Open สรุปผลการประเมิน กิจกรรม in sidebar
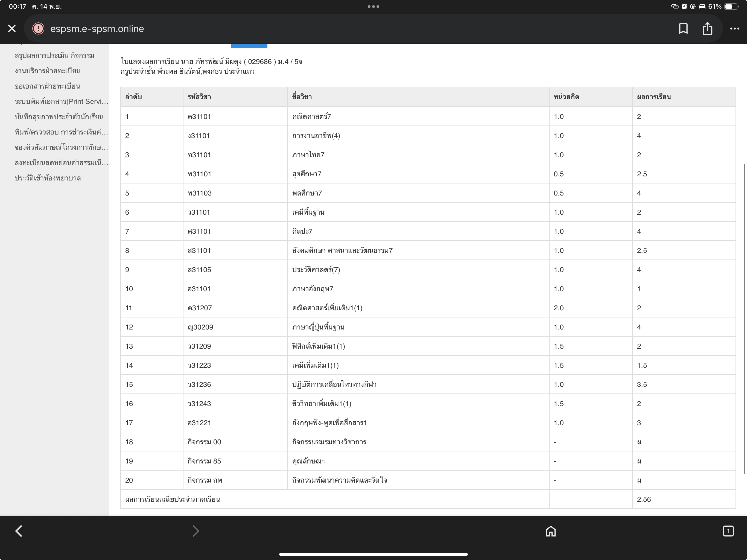Viewport: 747px width, 560px height. point(54,56)
